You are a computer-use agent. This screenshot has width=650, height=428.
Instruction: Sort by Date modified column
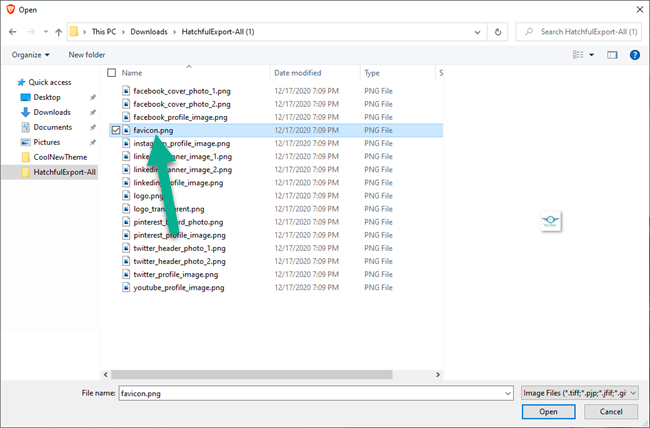click(x=298, y=73)
